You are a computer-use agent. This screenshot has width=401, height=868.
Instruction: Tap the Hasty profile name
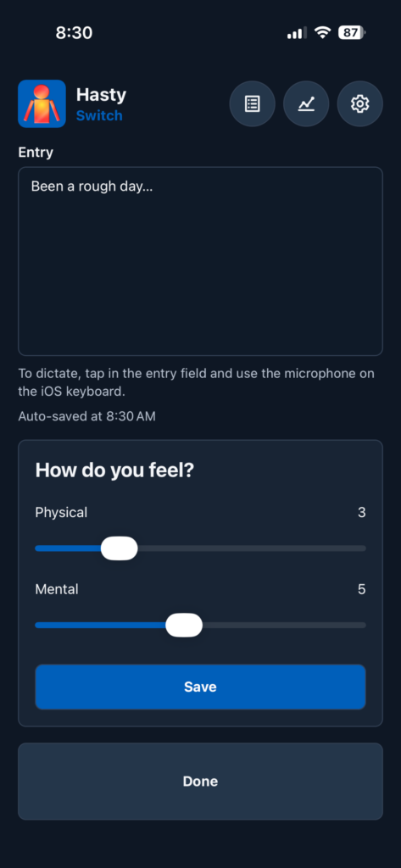coord(101,95)
